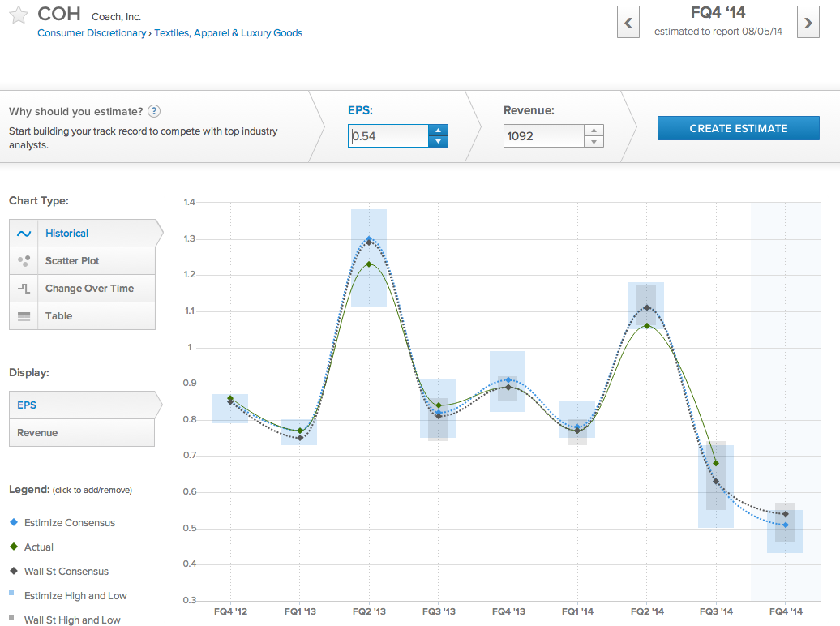Click the Actual data point at FQ3 '14
Screen dimensions: 840x626
(716, 464)
